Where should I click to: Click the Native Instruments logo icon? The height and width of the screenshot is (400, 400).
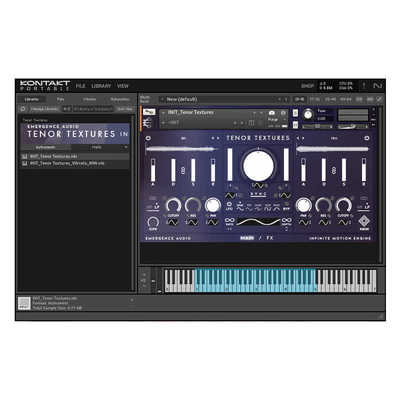(x=378, y=86)
